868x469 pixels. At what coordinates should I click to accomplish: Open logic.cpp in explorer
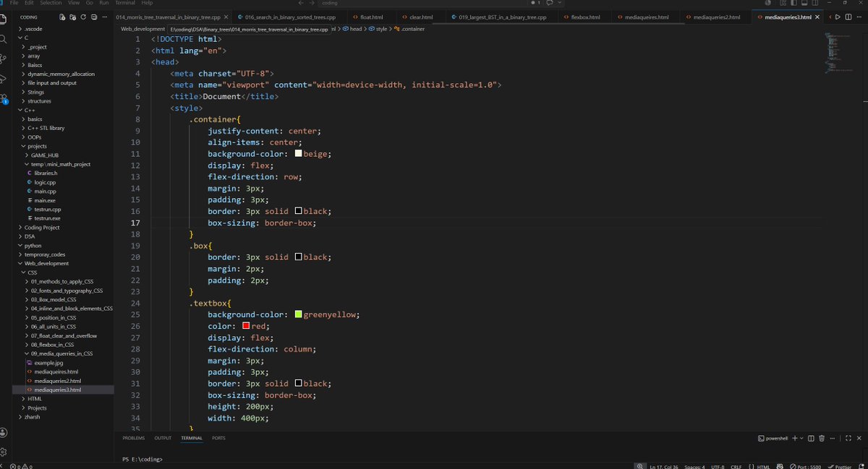click(x=45, y=182)
